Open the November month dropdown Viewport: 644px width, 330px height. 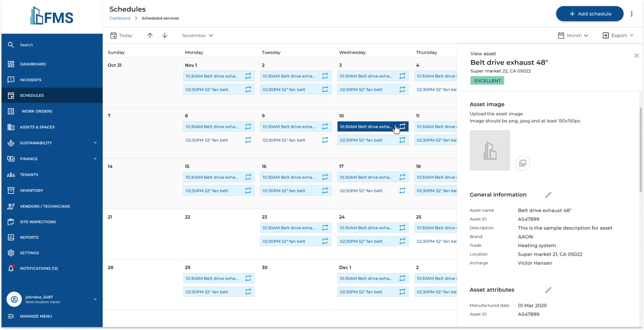click(x=197, y=35)
